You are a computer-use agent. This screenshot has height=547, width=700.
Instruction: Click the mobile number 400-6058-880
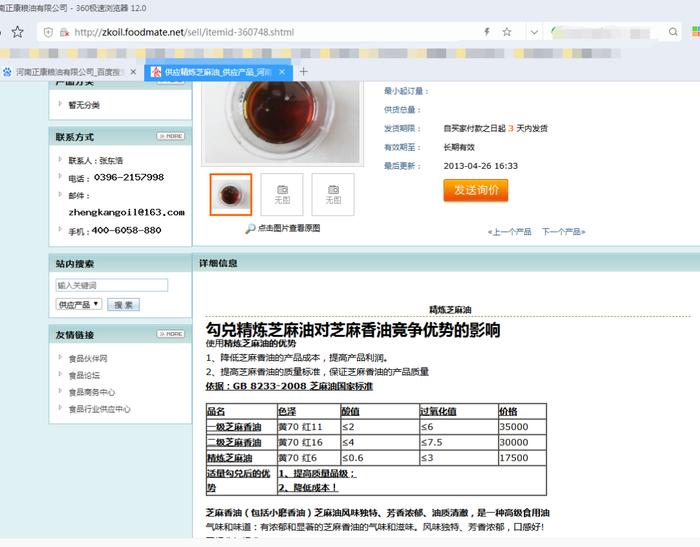point(126,230)
